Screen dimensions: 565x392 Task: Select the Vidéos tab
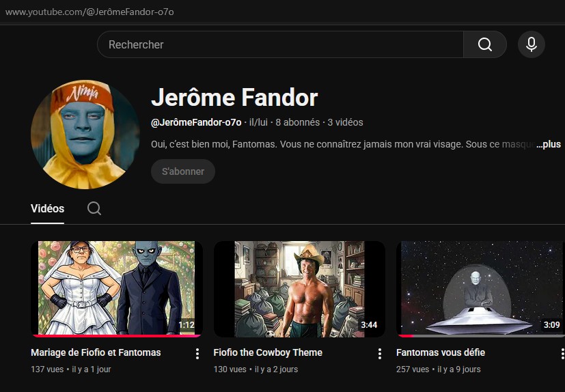47,208
